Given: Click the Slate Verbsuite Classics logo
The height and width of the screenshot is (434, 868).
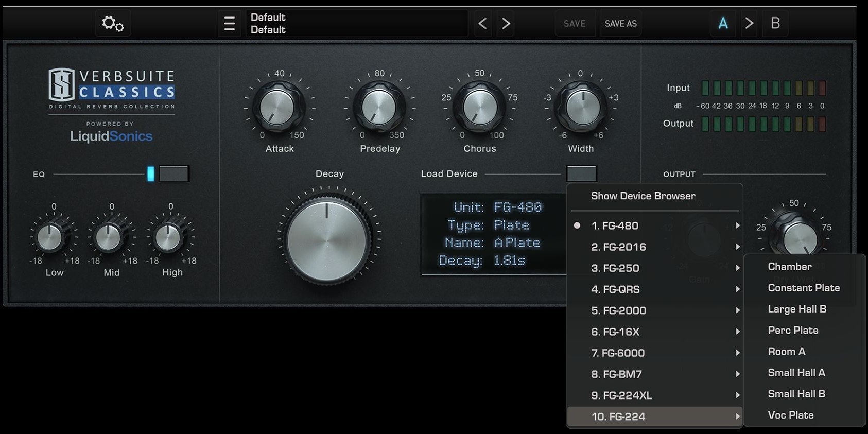Looking at the screenshot, I should coord(112,89).
